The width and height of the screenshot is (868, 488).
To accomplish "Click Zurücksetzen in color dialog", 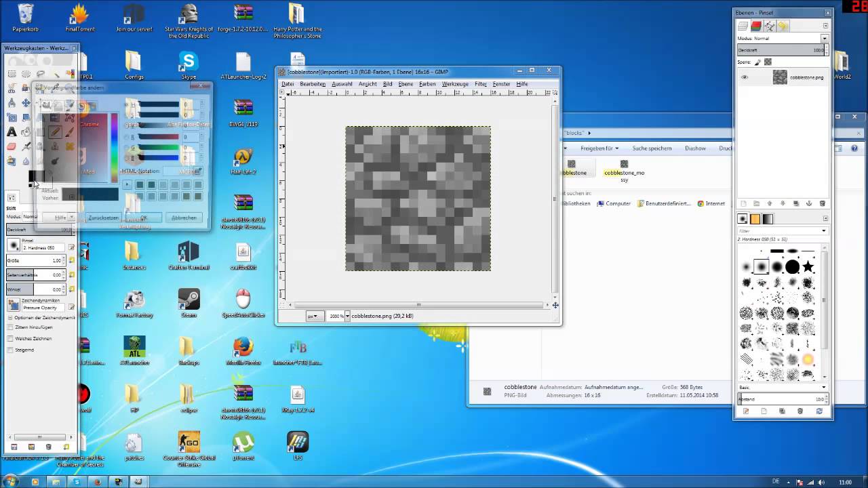I will click(103, 218).
